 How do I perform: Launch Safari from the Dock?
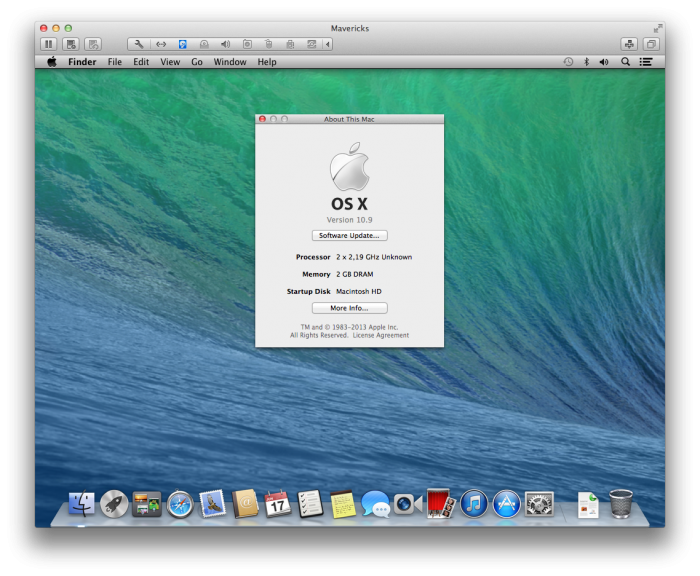(x=179, y=503)
